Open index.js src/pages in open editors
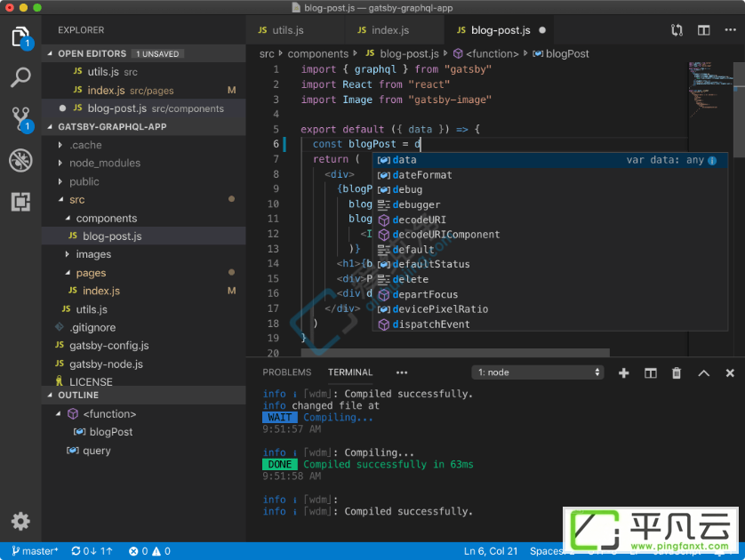This screenshot has height=560, width=745. 143,91
